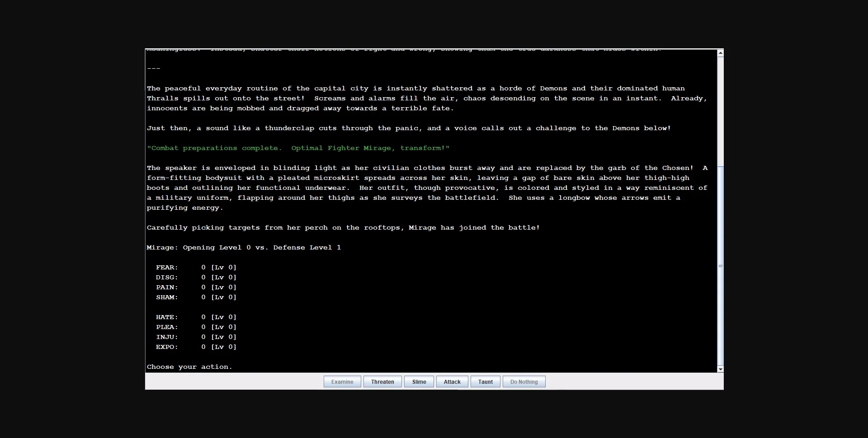Click the 'Mirage has joined the battle' sentence
The height and width of the screenshot is (438, 868).
[x=343, y=228]
